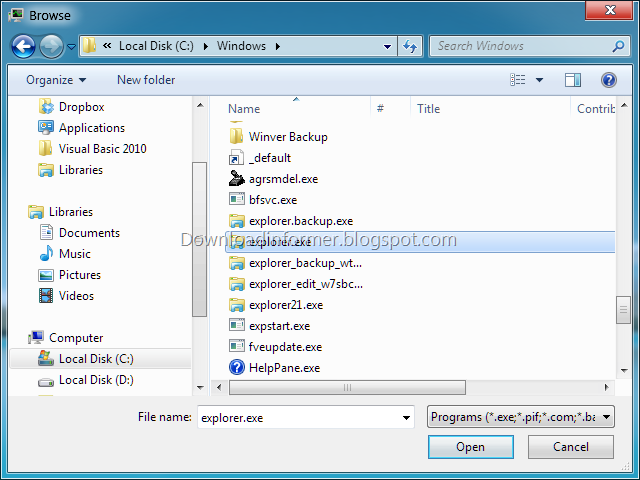
Task: Open recent locations dropdown beside nav arrows
Action: point(71,47)
